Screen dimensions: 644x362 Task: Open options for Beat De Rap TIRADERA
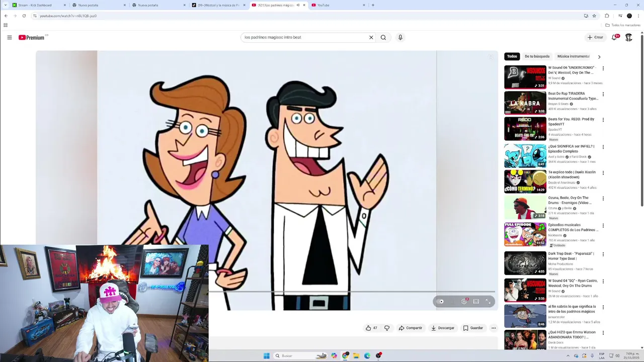coord(603,94)
